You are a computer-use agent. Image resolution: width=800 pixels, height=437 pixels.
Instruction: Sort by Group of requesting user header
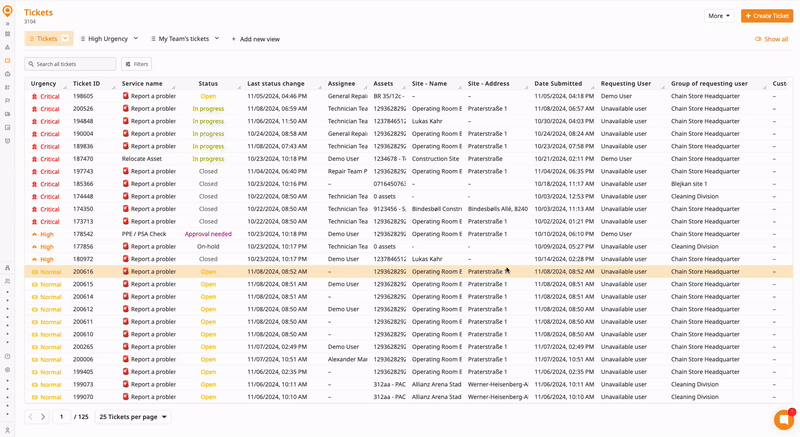pos(709,84)
